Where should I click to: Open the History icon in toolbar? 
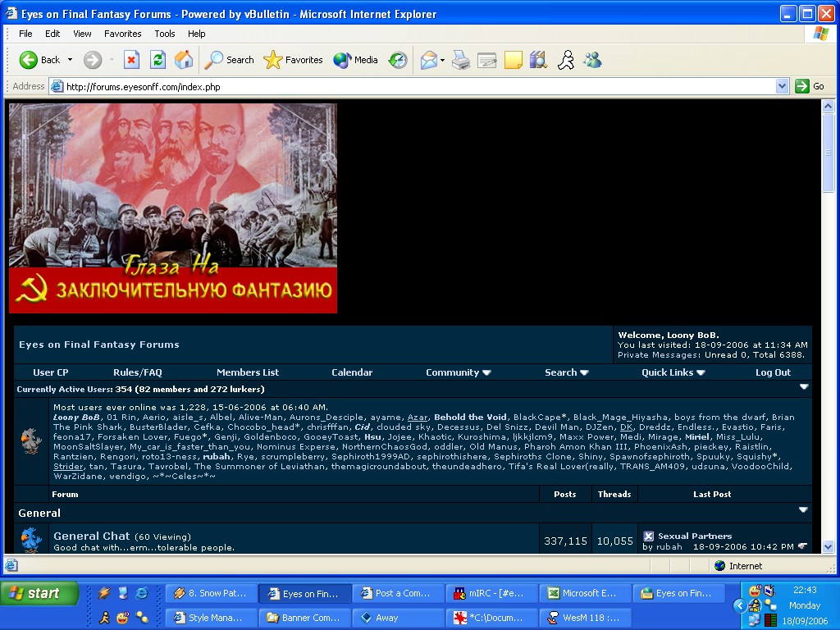click(398, 60)
